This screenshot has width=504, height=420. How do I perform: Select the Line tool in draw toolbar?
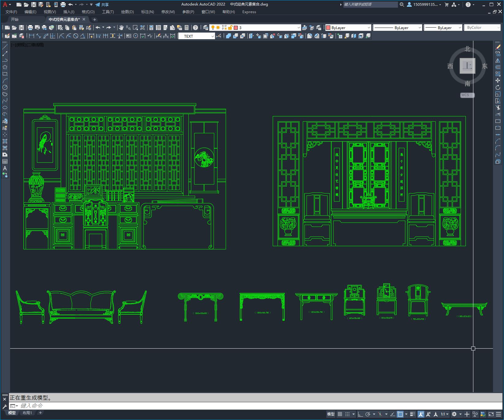pos(5,47)
